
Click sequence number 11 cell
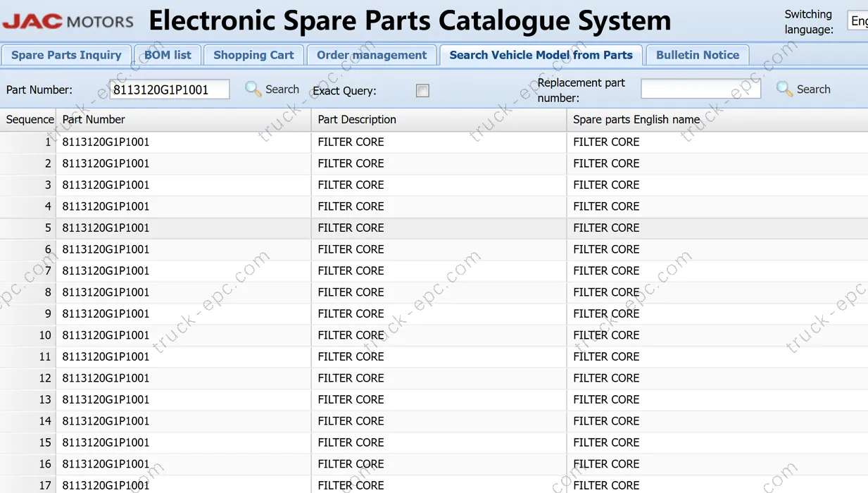point(28,357)
